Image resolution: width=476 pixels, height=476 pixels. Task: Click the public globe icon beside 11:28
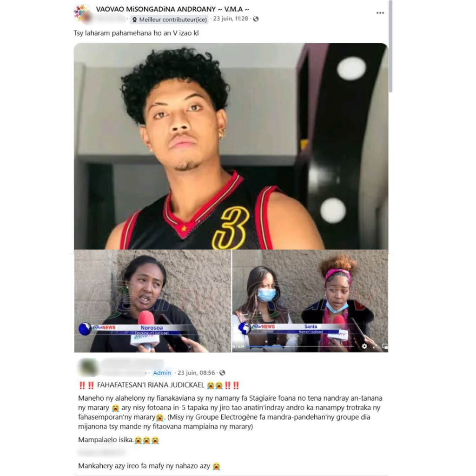256,19
